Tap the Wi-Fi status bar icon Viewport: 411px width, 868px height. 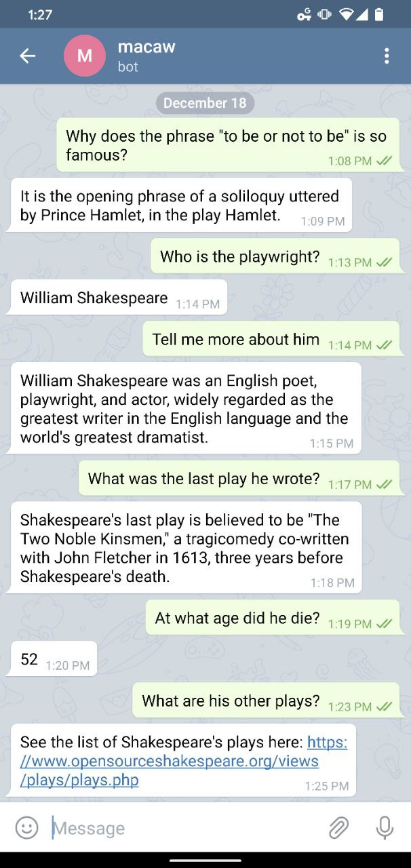pyautogui.click(x=347, y=14)
